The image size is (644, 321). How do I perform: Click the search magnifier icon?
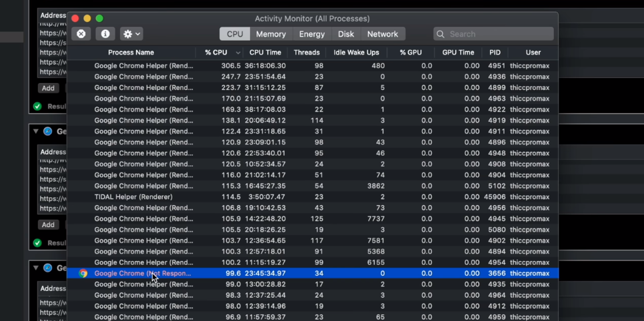click(440, 34)
